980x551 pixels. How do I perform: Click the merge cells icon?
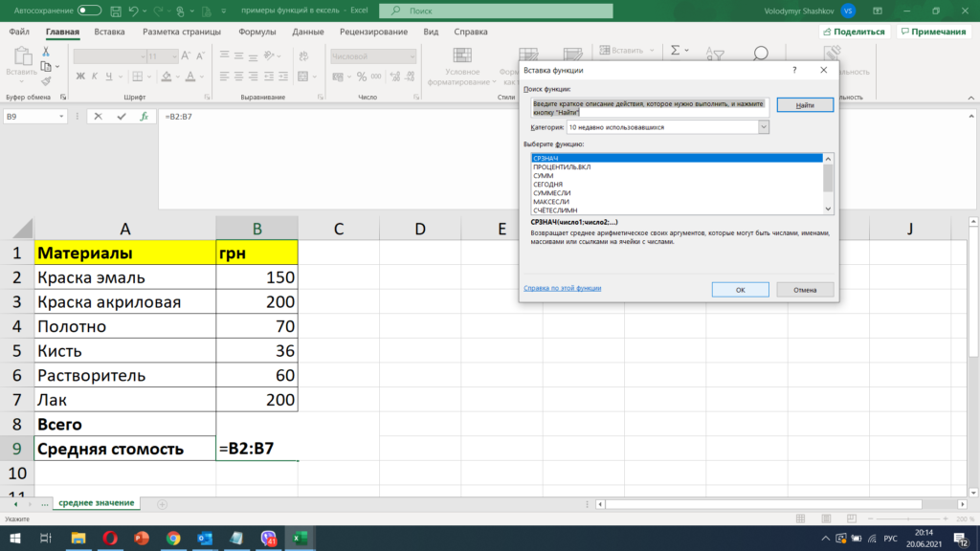(303, 77)
